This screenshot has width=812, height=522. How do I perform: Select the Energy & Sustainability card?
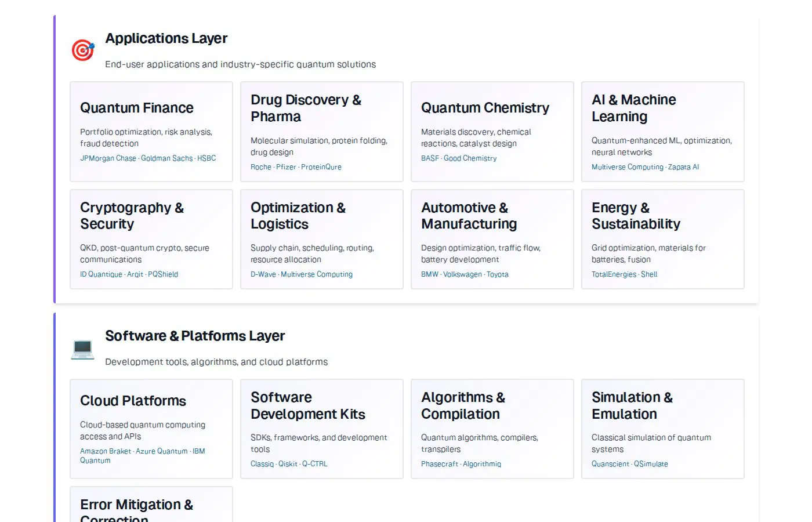pyautogui.click(x=663, y=239)
